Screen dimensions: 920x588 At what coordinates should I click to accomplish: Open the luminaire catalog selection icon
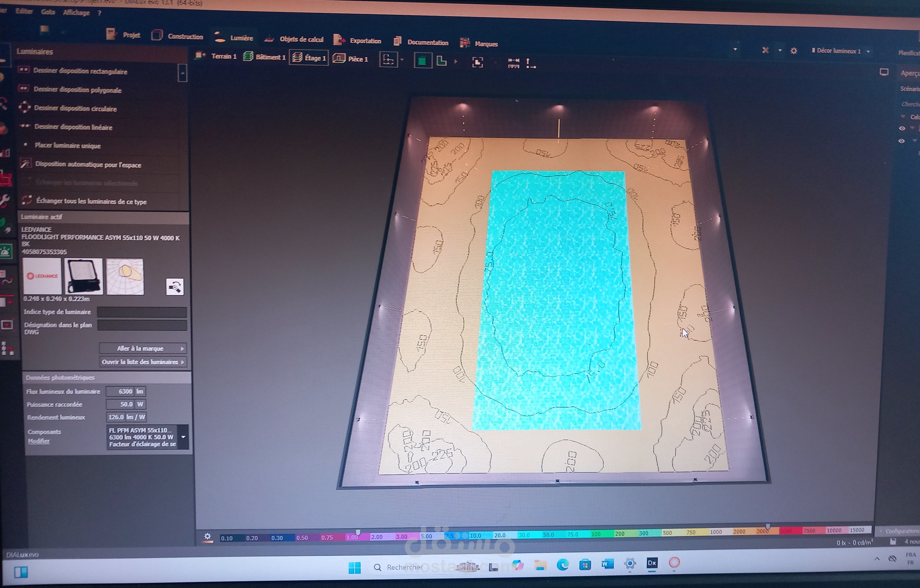pos(175,287)
